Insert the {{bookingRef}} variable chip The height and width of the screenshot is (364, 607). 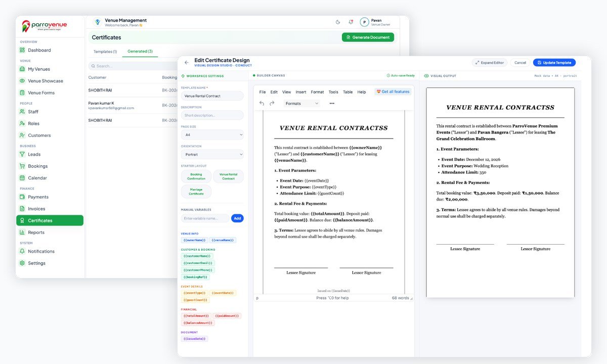pyautogui.click(x=196, y=277)
